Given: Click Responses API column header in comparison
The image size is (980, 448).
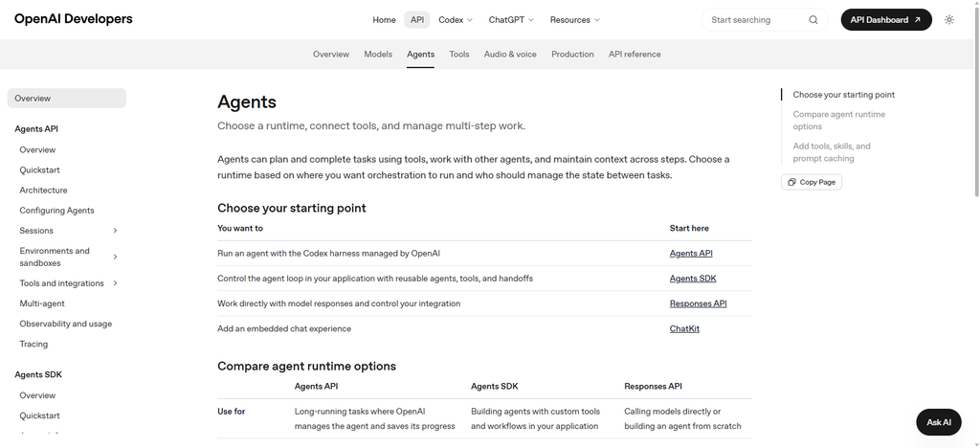Looking at the screenshot, I should click(653, 387).
